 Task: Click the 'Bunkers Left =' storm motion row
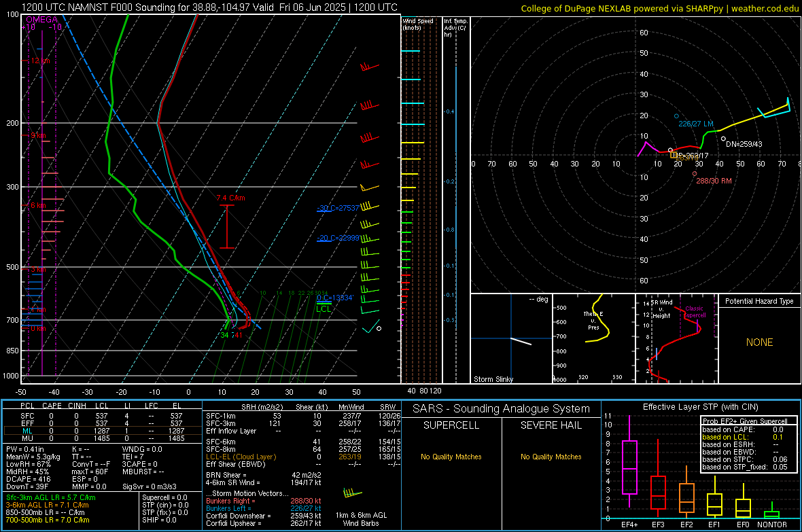click(x=264, y=508)
